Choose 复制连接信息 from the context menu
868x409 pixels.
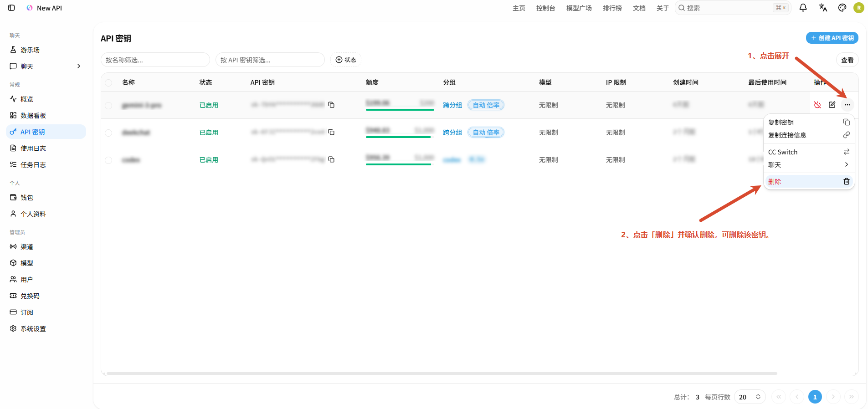[808, 135]
